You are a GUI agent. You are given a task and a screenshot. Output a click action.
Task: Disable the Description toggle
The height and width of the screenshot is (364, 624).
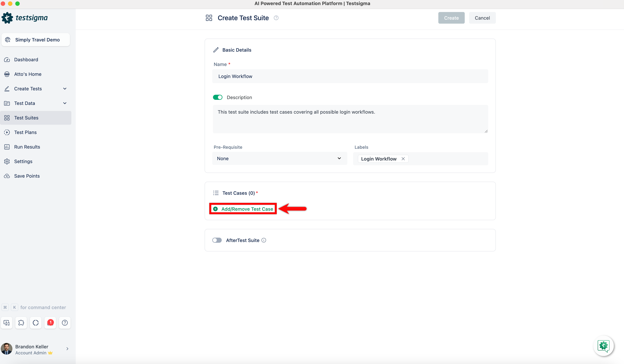pyautogui.click(x=218, y=97)
